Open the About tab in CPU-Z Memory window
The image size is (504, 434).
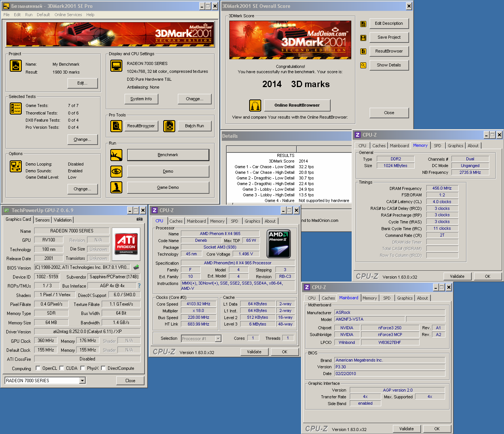click(x=473, y=146)
